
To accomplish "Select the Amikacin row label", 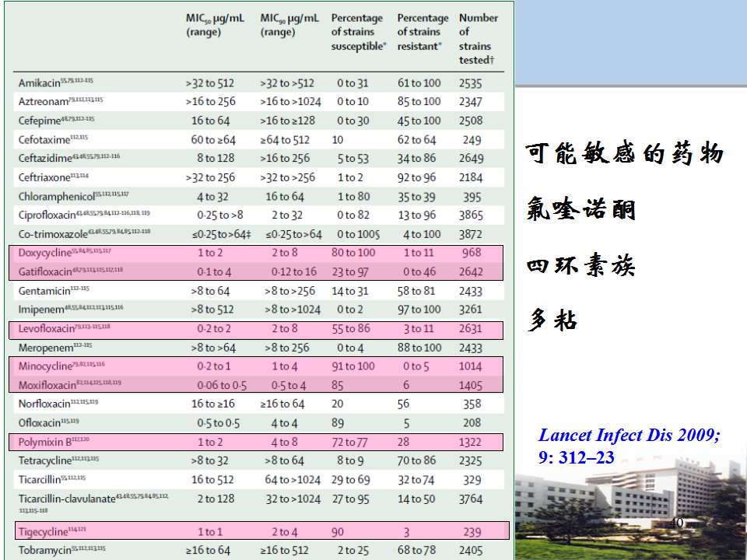I will pyautogui.click(x=40, y=83).
